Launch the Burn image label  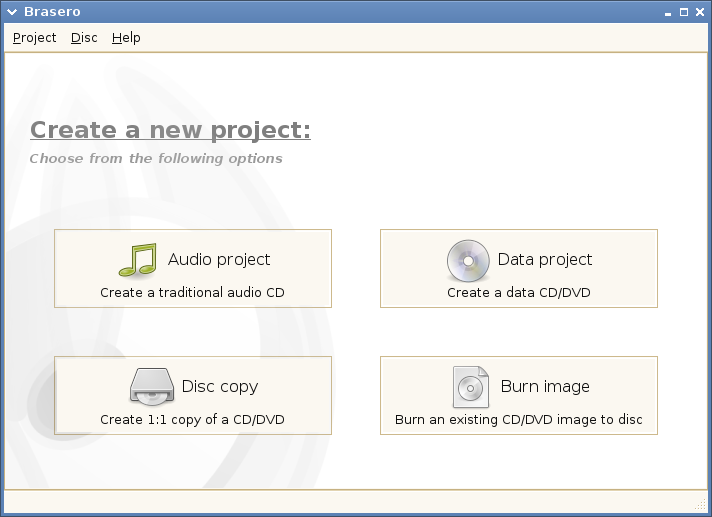545,387
